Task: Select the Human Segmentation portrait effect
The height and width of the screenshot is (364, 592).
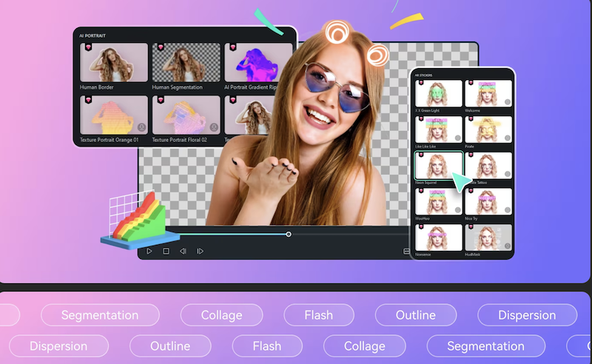Action: [x=186, y=62]
